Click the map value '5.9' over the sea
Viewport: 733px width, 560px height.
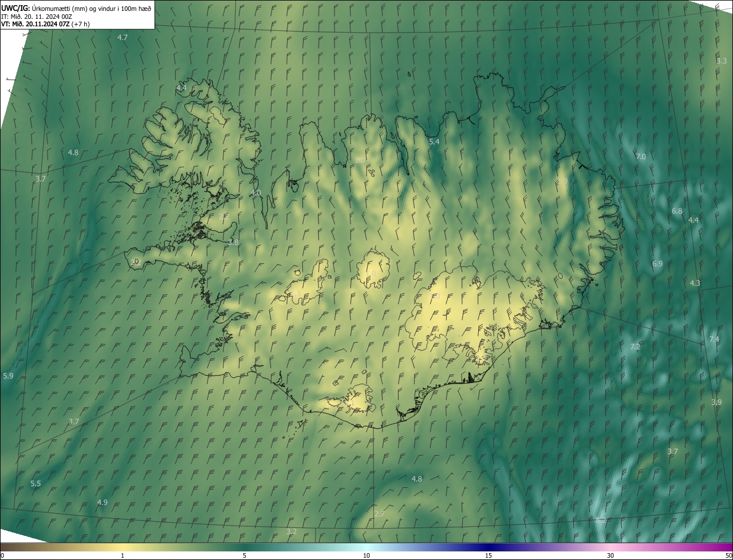tap(8, 376)
